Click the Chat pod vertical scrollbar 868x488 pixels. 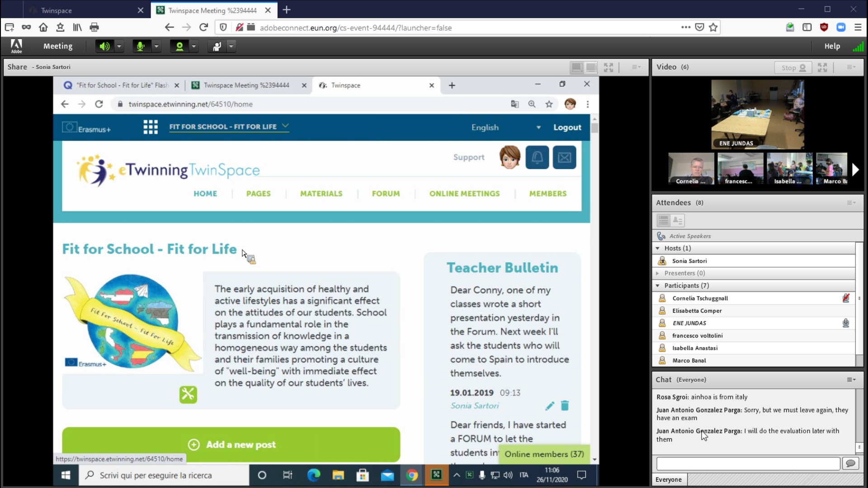click(x=859, y=420)
